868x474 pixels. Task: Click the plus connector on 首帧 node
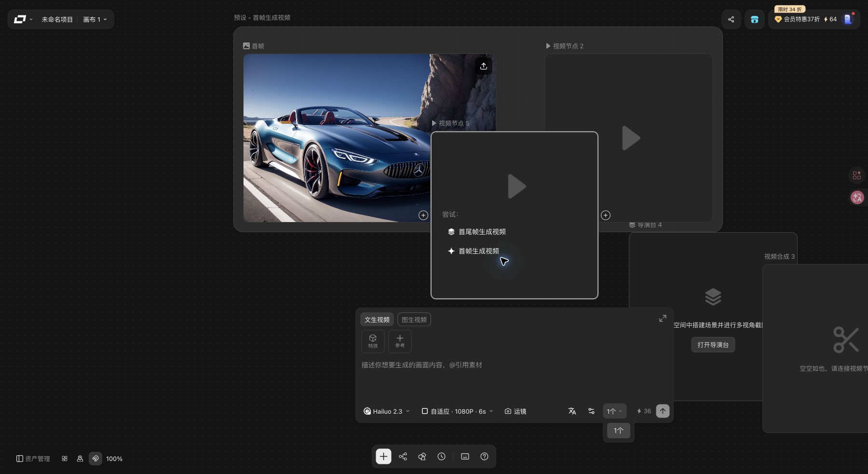click(x=423, y=215)
